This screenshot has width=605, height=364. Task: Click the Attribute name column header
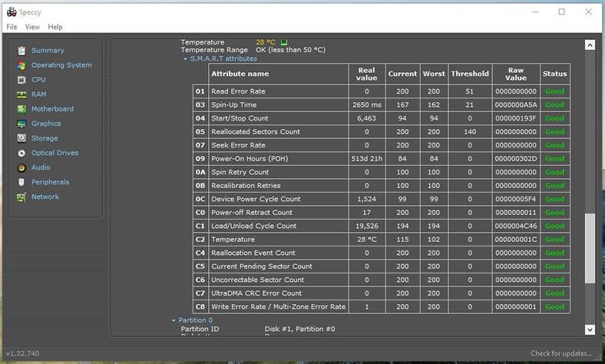278,74
